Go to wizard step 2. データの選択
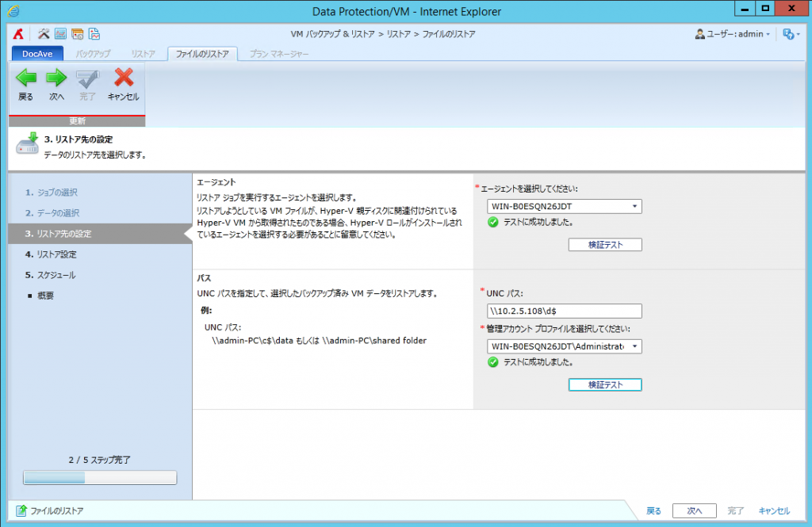Image resolution: width=812 pixels, height=527 pixels. pyautogui.click(x=53, y=213)
